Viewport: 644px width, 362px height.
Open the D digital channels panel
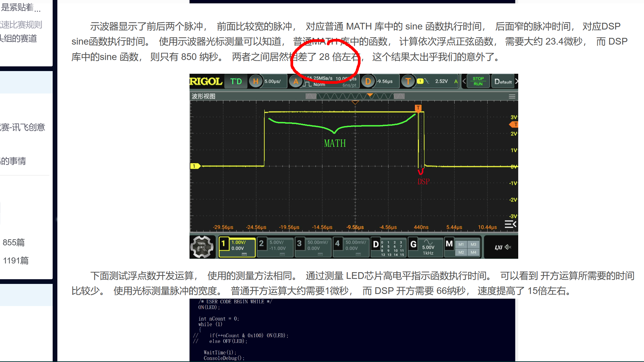376,244
